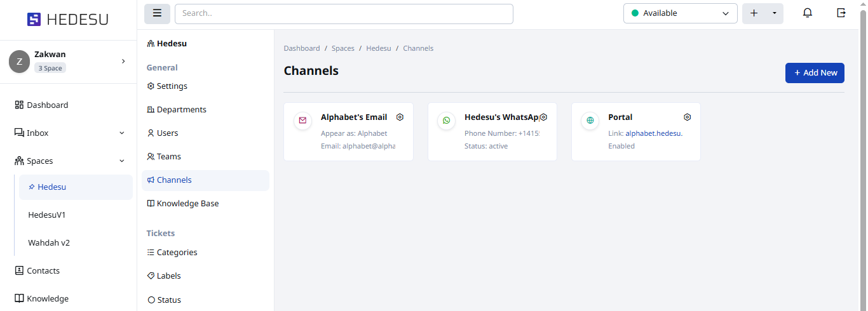Click the WhatsApp channel icon

pos(446,121)
